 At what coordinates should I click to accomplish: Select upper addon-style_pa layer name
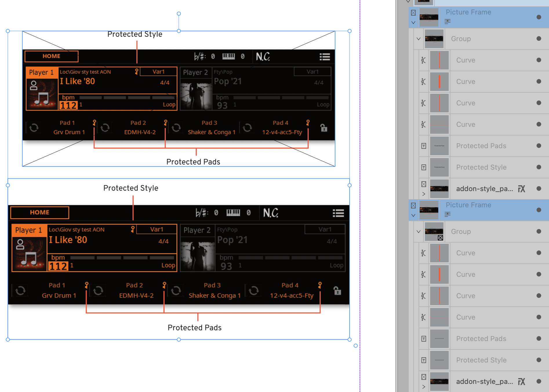coord(484,189)
